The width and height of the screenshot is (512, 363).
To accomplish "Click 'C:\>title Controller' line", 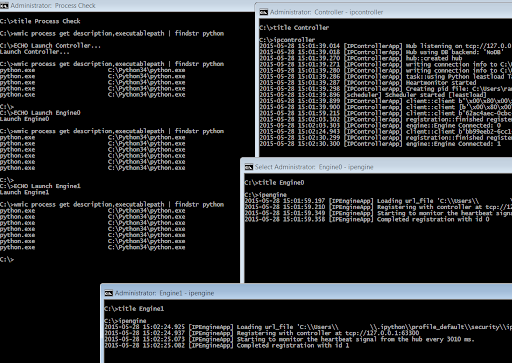I will click(294, 28).
